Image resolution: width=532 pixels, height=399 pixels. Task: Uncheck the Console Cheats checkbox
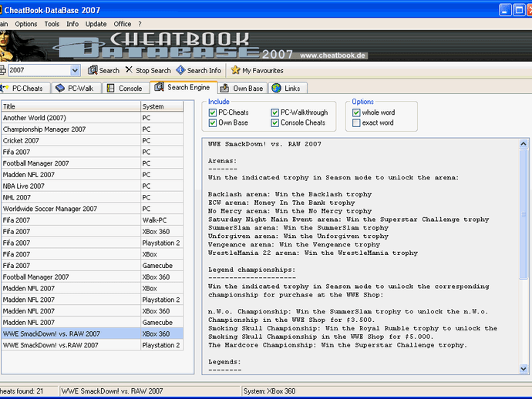(274, 122)
